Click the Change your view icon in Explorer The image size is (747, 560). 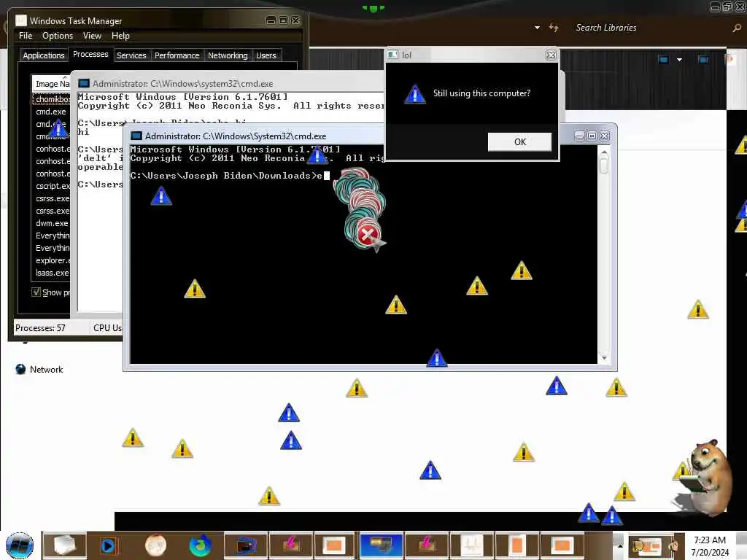[663, 60]
